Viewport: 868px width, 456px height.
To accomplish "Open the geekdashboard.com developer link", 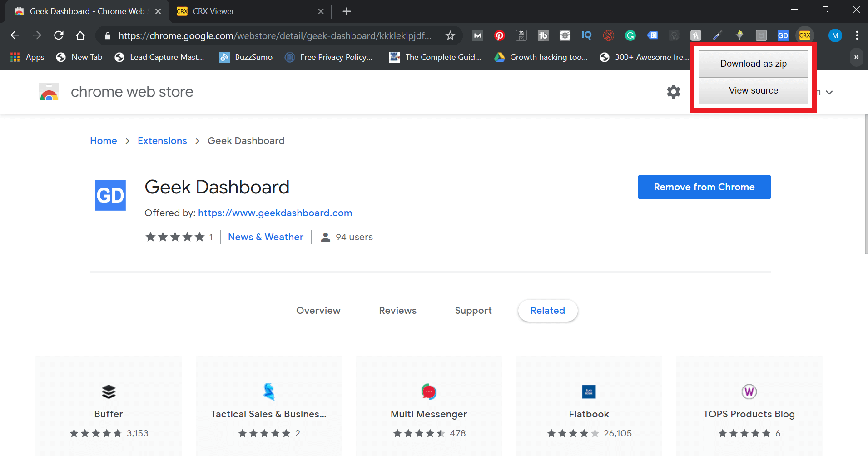I will (x=275, y=213).
